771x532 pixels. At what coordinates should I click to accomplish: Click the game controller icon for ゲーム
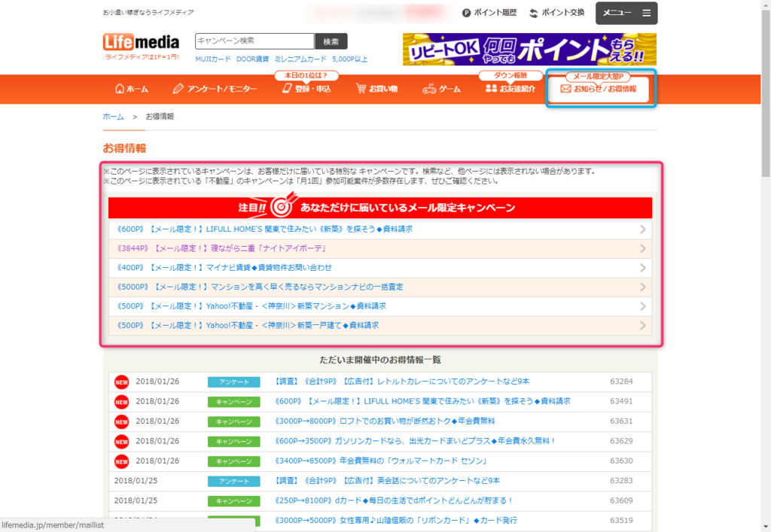[x=429, y=89]
